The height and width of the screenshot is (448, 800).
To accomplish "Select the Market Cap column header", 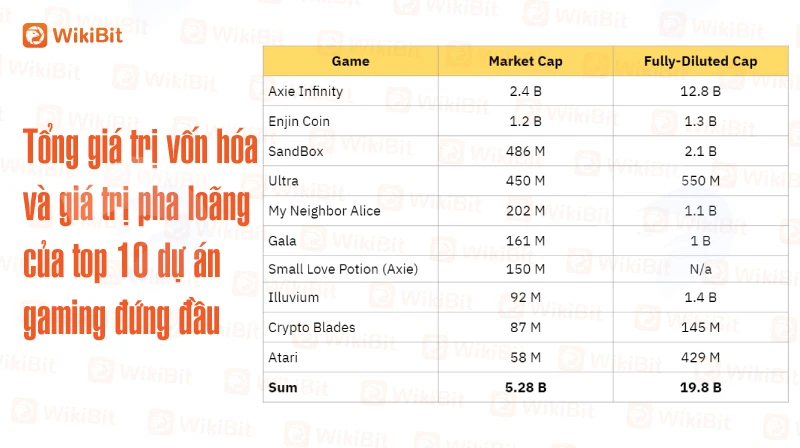I will [526, 61].
